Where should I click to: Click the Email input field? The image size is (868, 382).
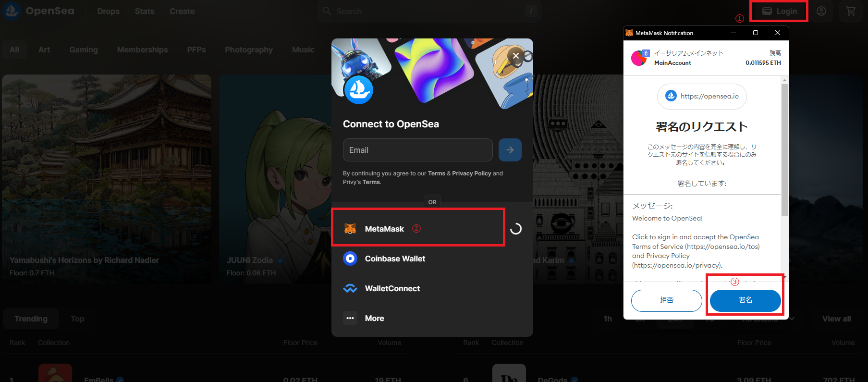tap(418, 150)
